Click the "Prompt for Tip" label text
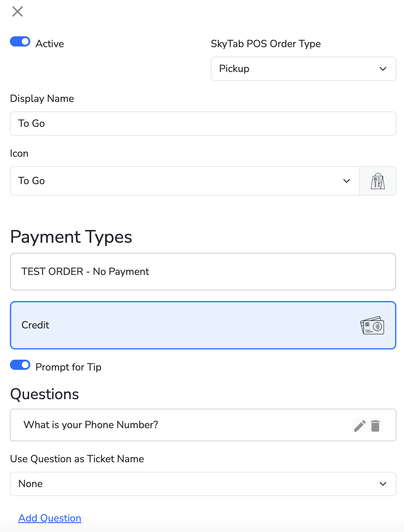The height and width of the screenshot is (532, 404). click(x=69, y=367)
